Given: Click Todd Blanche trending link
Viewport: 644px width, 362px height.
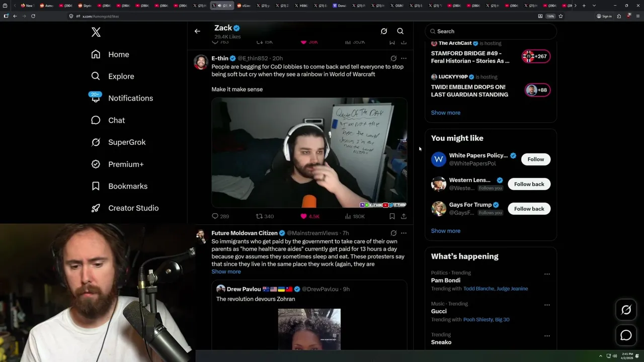Looking at the screenshot, I should pyautogui.click(x=478, y=289).
